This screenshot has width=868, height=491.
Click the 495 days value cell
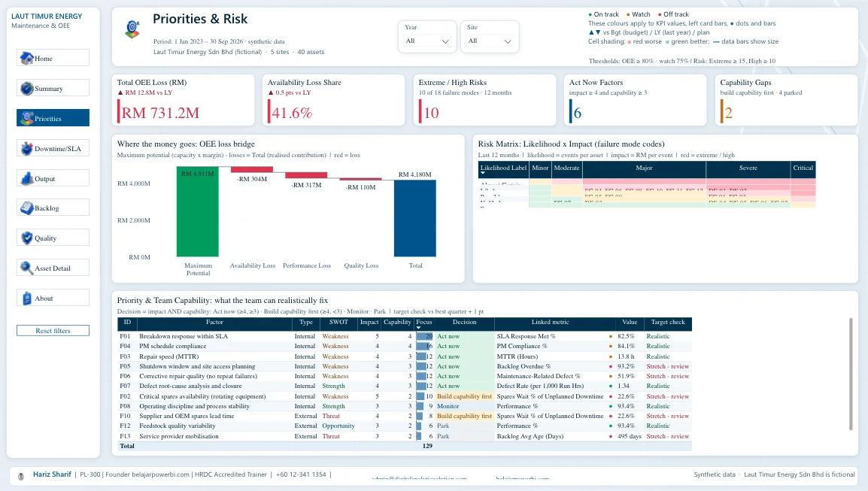(630, 436)
